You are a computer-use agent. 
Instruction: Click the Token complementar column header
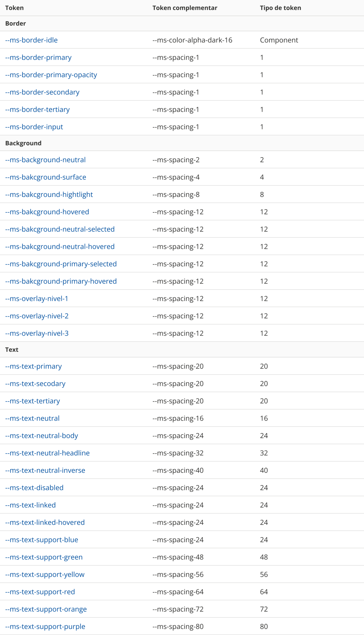pyautogui.click(x=185, y=8)
